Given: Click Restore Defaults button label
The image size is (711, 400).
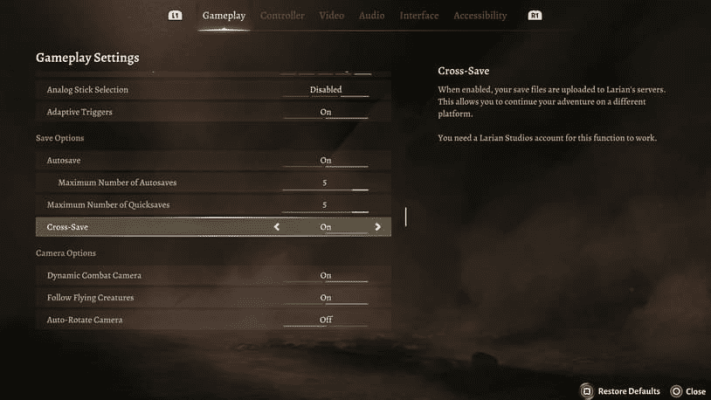Looking at the screenshot, I should click(630, 391).
